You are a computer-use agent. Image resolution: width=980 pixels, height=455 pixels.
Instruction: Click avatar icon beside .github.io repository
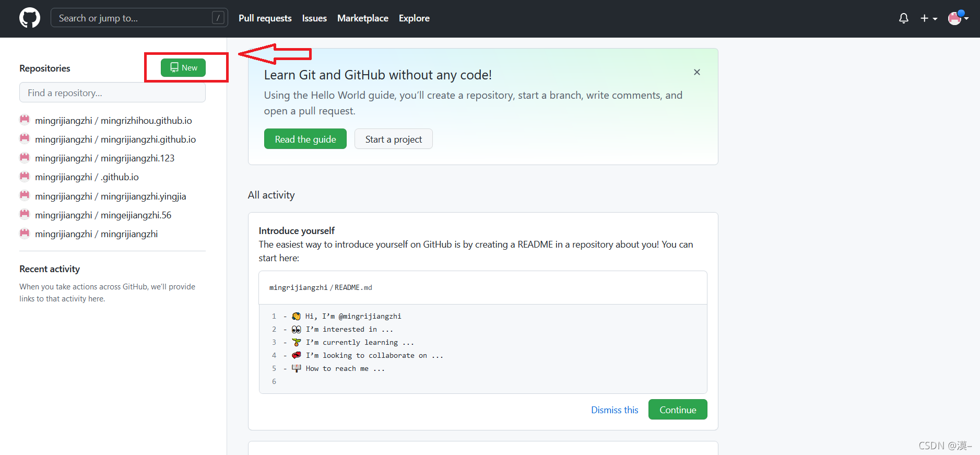[25, 176]
